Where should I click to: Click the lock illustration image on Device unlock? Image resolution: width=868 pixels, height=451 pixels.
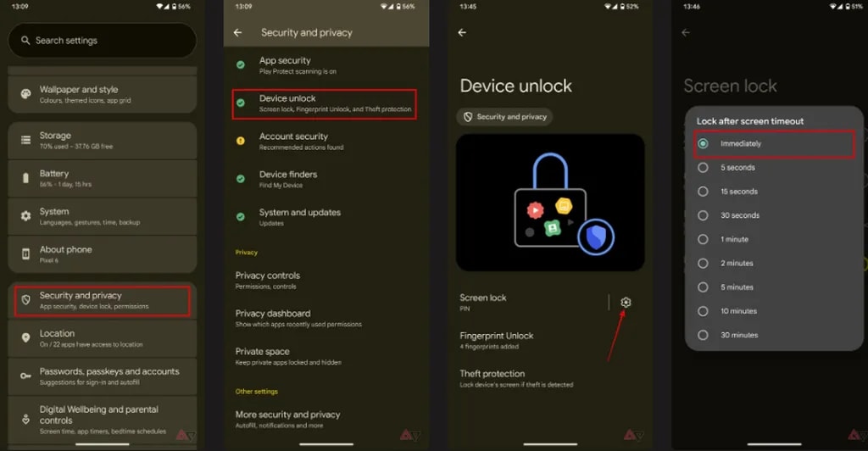(550, 203)
